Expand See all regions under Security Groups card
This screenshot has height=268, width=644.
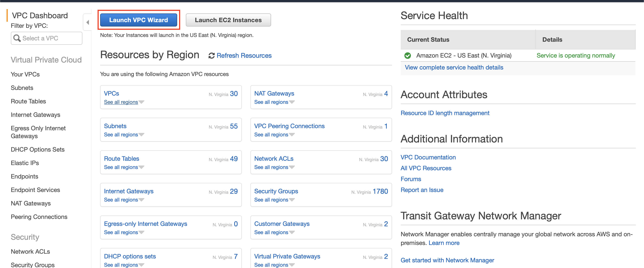coord(274,200)
